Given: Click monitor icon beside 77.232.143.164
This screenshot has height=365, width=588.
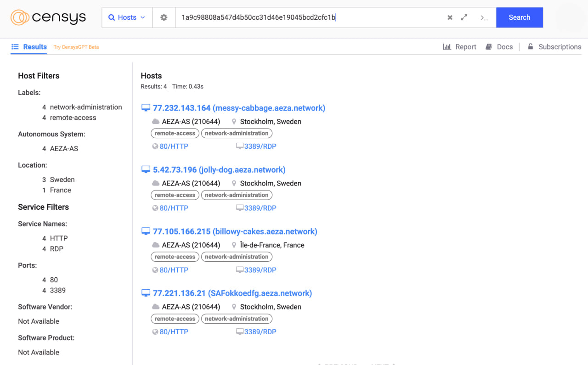Looking at the screenshot, I should coord(146,108).
